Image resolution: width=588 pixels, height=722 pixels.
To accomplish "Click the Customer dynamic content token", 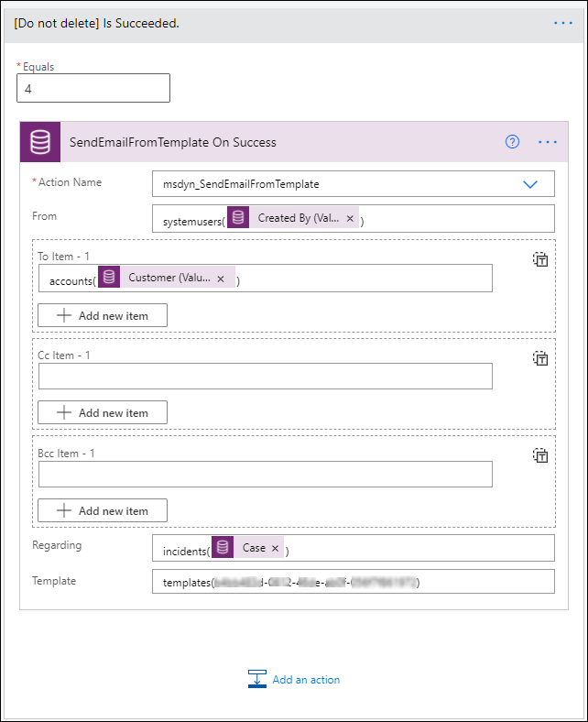I will [166, 278].
